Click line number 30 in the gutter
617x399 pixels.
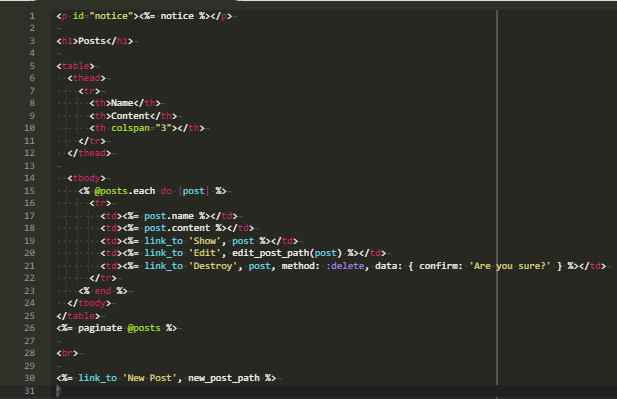click(x=30, y=378)
